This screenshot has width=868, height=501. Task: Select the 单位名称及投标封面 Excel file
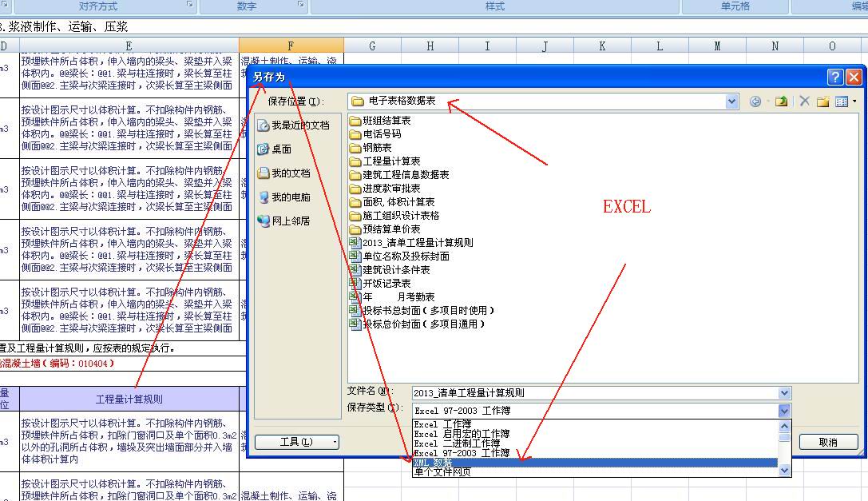400,256
